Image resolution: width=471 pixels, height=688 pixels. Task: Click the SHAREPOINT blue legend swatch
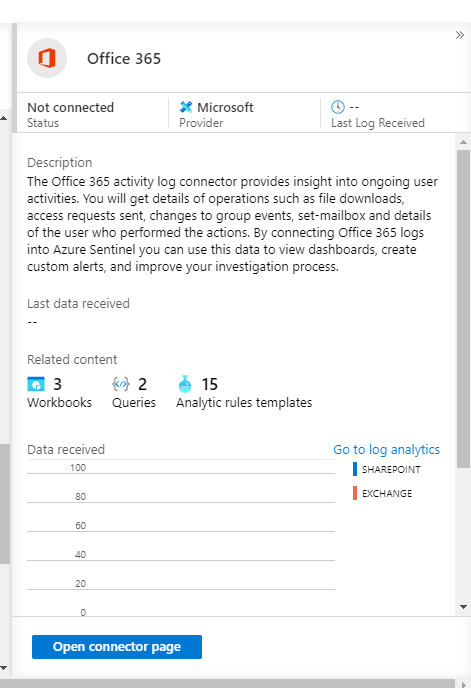click(355, 469)
